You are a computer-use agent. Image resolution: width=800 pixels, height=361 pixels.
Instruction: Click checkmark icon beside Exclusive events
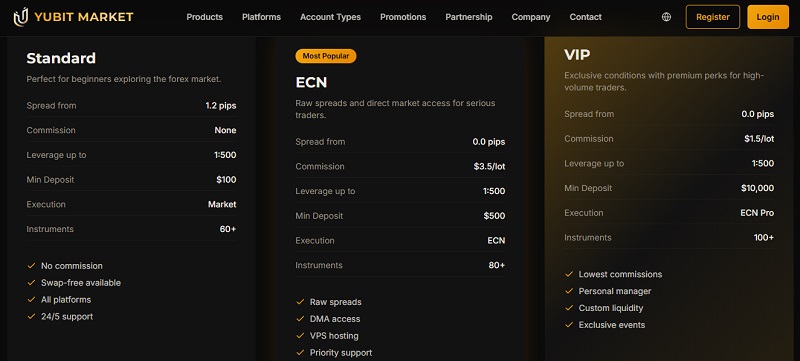pyautogui.click(x=569, y=324)
